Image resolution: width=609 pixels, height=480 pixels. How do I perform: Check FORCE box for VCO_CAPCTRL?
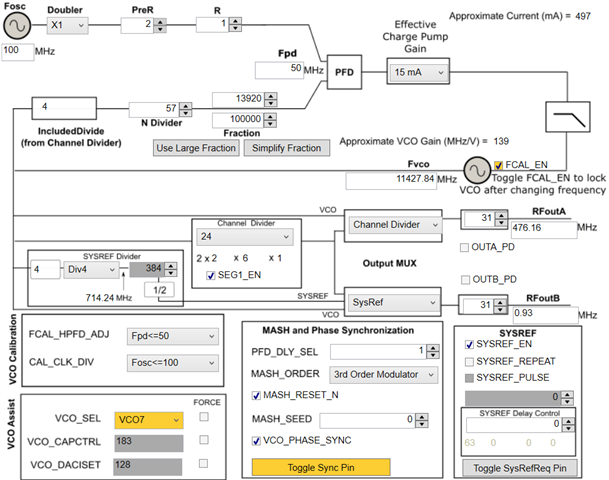[204, 440]
